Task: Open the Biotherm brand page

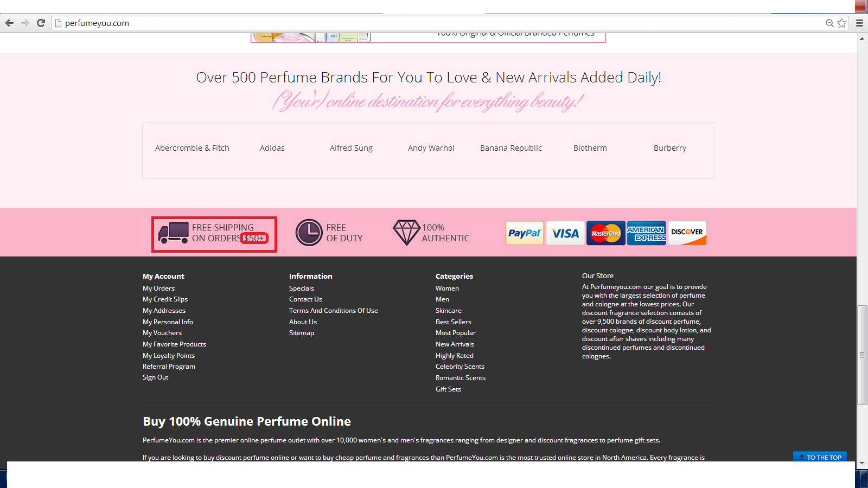Action: coord(590,148)
